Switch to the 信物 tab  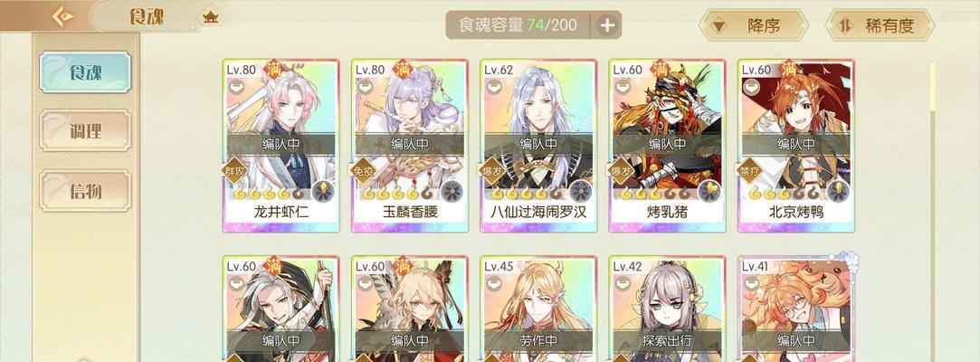tap(85, 191)
